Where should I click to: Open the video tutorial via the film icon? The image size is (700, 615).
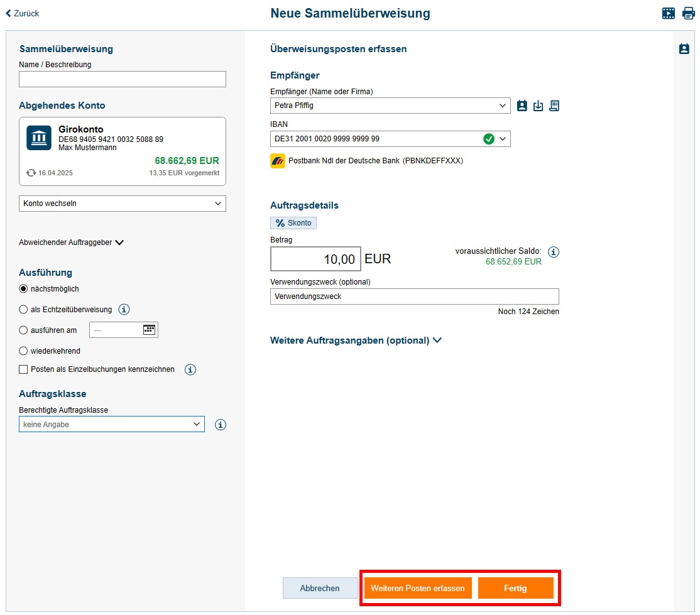coord(669,13)
